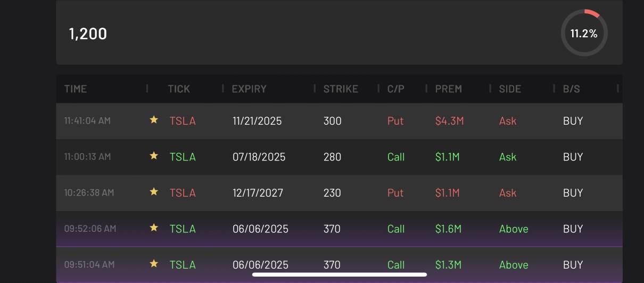The height and width of the screenshot is (283, 644).
Task: Click the 1,200 value card
Action: [x=88, y=34]
